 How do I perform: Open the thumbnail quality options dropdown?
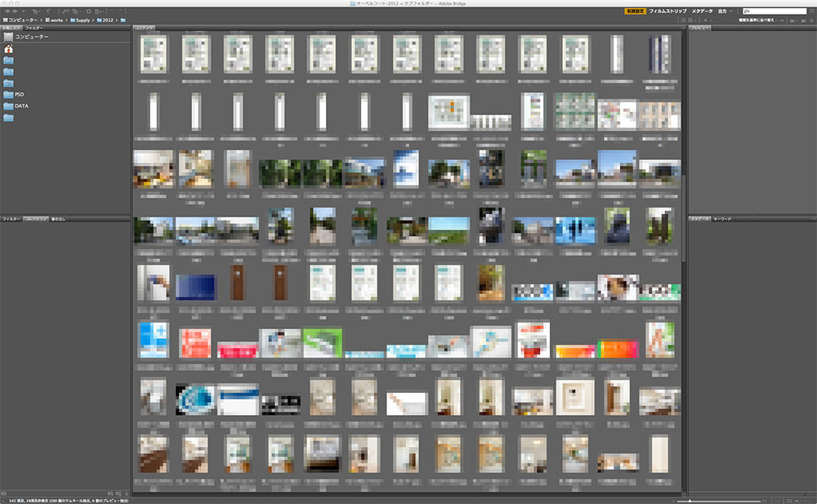[693, 21]
